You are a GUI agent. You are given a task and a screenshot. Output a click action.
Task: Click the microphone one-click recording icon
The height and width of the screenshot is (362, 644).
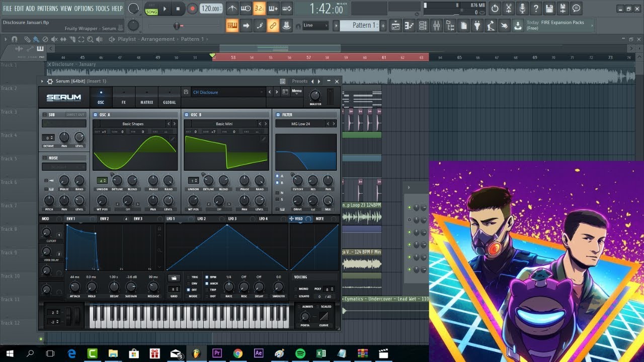click(x=522, y=8)
